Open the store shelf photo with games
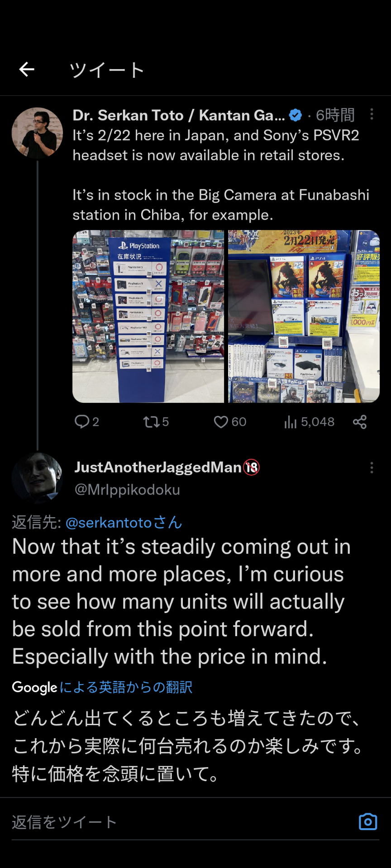 (x=304, y=316)
